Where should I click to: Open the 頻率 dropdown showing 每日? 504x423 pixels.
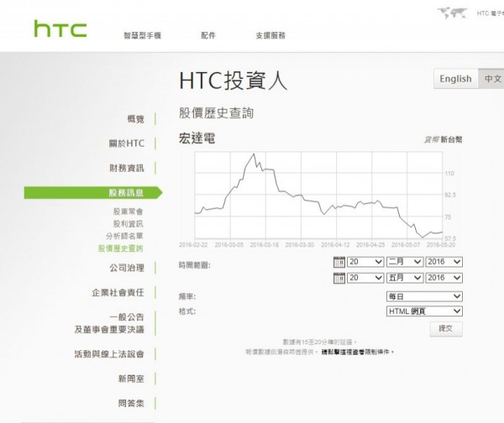point(424,296)
